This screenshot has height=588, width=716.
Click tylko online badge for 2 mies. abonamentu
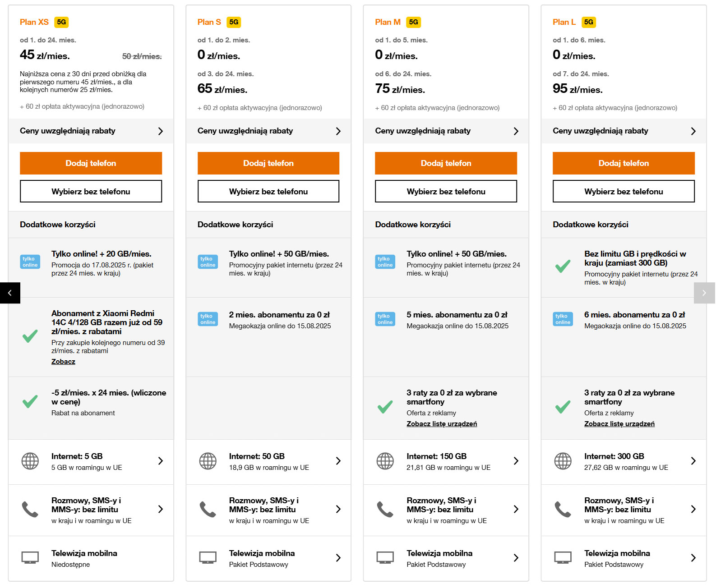point(208,319)
